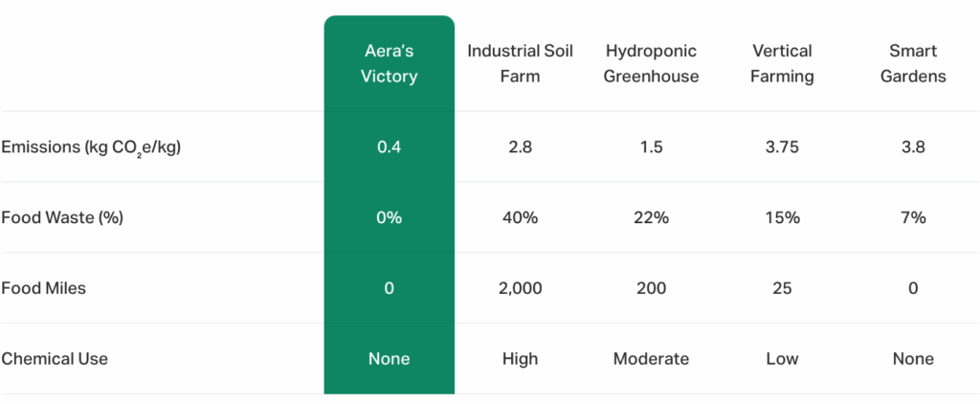The image size is (980, 404).
Task: Click the 200 food miles value
Action: [x=651, y=288]
